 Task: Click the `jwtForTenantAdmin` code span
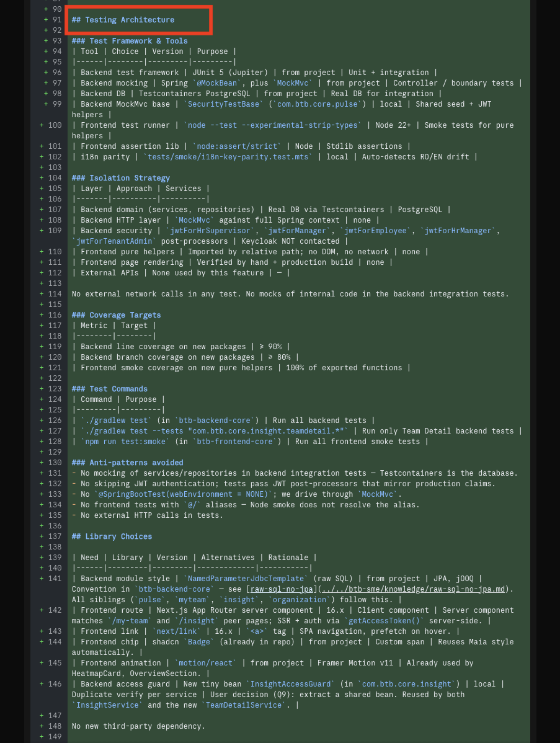114,241
